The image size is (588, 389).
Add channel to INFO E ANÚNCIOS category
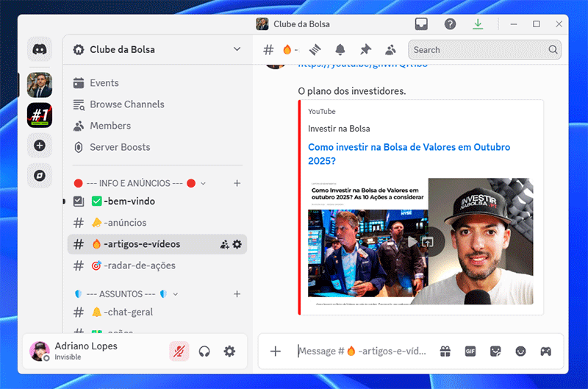[237, 183]
